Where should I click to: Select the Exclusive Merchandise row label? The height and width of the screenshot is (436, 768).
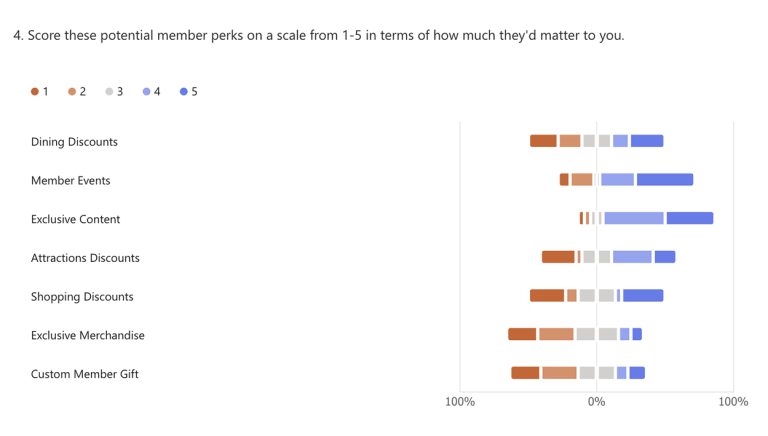tap(88, 335)
